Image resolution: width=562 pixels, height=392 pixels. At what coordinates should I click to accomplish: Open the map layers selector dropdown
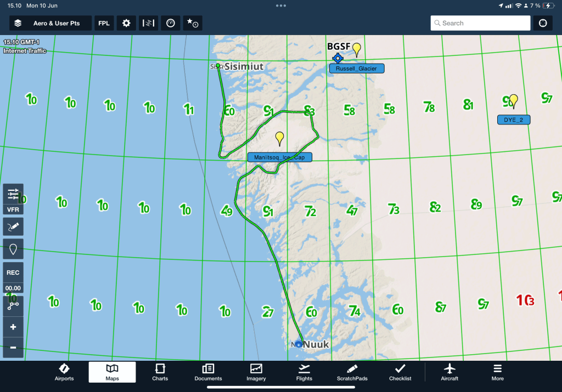coord(50,23)
